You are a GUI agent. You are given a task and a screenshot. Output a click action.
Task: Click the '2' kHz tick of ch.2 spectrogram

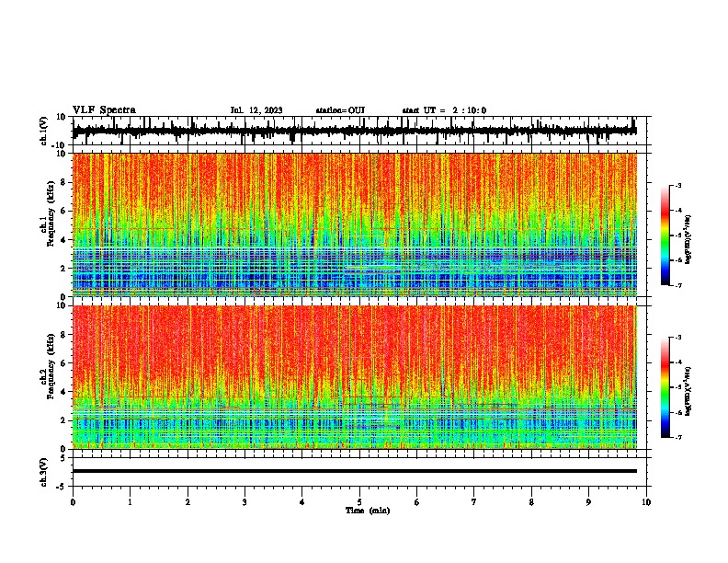pos(63,420)
